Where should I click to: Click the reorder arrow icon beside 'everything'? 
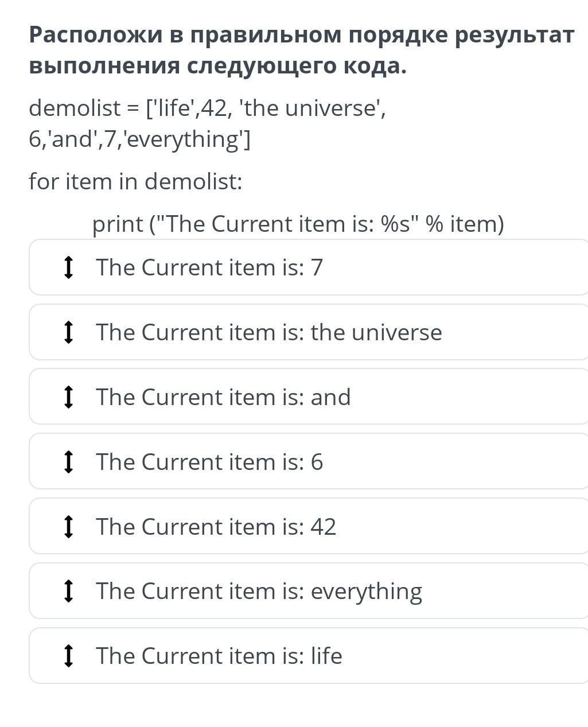[x=68, y=591]
